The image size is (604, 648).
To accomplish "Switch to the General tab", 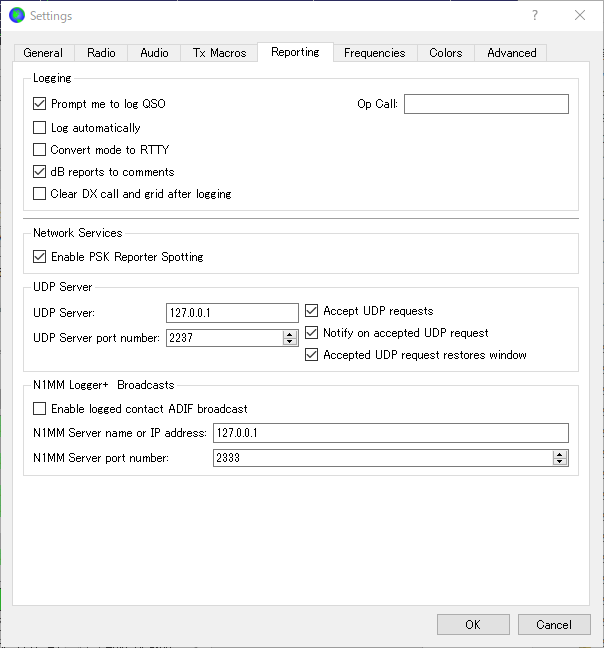I will click(x=43, y=53).
